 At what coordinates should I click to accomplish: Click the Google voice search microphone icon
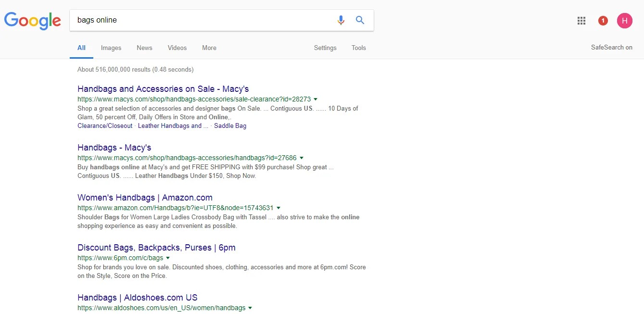(x=341, y=20)
